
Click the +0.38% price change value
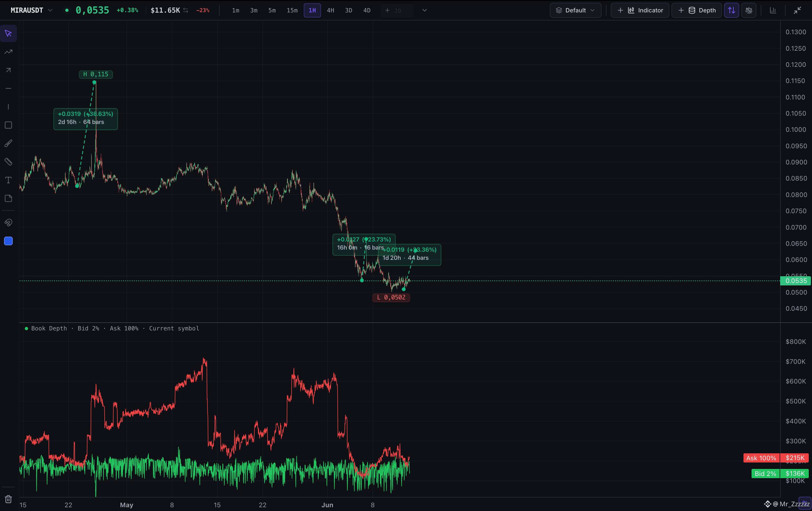(127, 11)
